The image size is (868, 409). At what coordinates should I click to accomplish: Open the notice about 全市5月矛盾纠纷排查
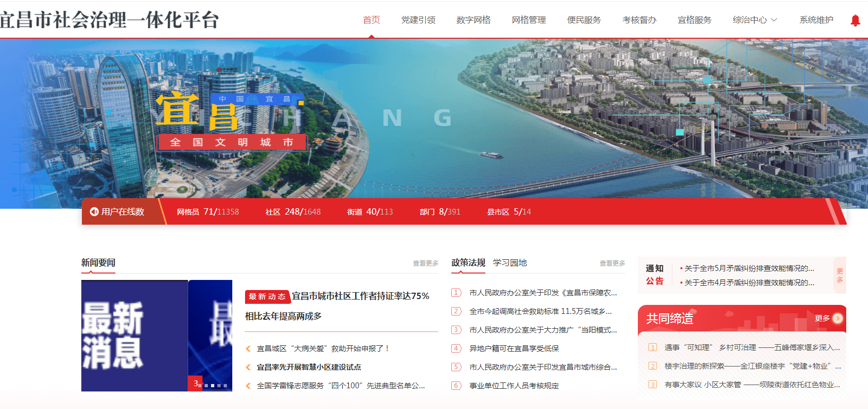pos(748,269)
